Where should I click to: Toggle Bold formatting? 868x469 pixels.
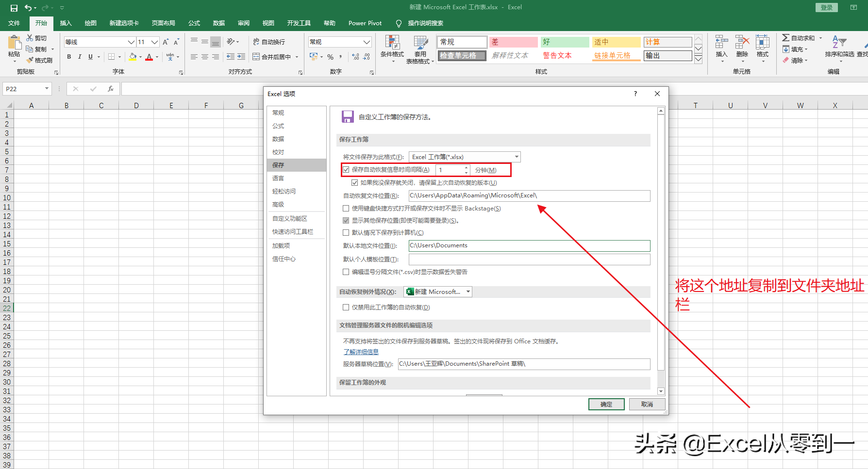tap(69, 57)
